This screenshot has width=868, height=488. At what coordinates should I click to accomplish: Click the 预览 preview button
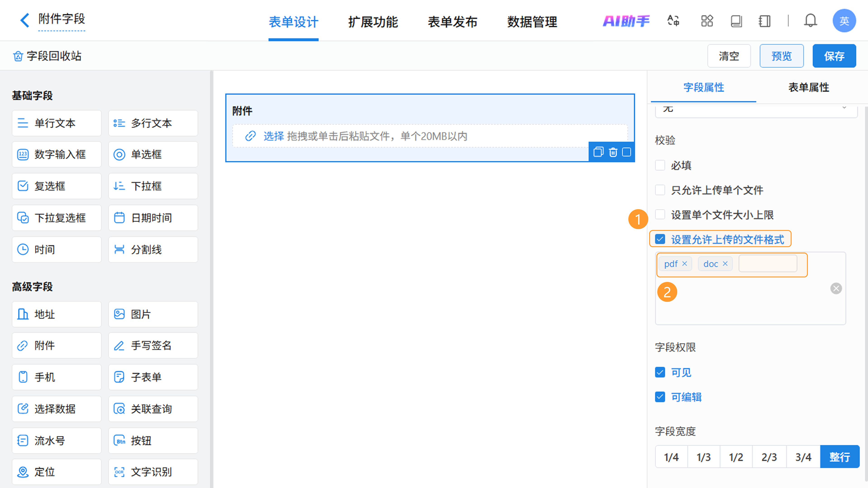[781, 56]
